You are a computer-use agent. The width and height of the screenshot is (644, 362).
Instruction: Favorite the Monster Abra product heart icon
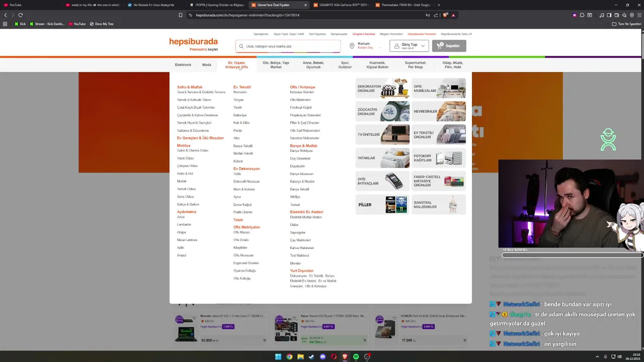194,318
